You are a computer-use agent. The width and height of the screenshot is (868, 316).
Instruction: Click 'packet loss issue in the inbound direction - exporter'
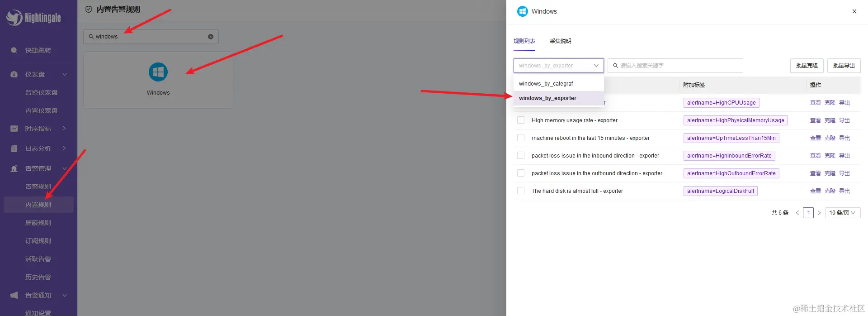(x=595, y=156)
